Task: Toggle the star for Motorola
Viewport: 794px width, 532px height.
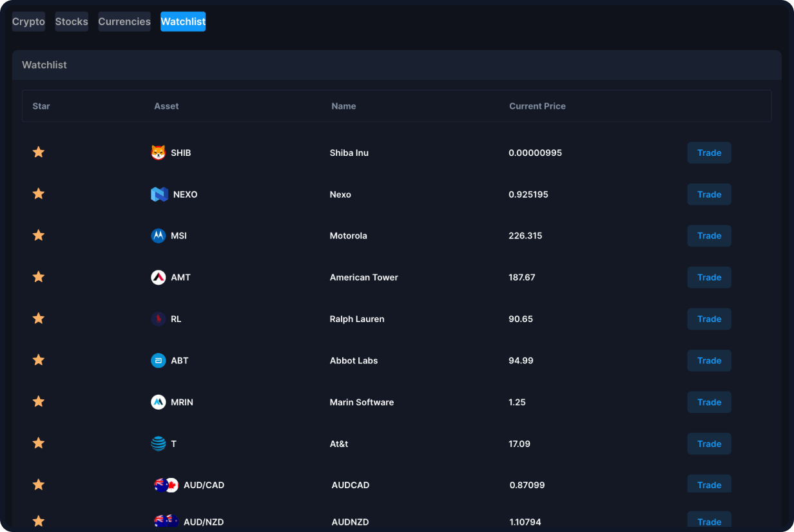Action: 39,235
